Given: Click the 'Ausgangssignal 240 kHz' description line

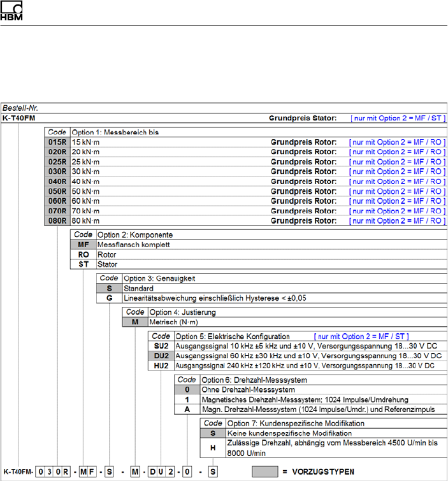Looking at the screenshot, I should [305, 366].
